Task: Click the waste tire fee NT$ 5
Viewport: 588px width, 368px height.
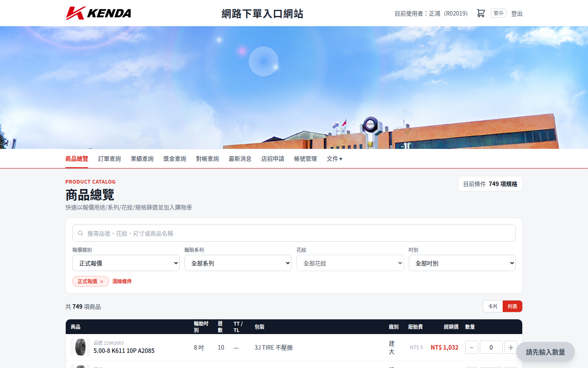Action: pos(416,347)
